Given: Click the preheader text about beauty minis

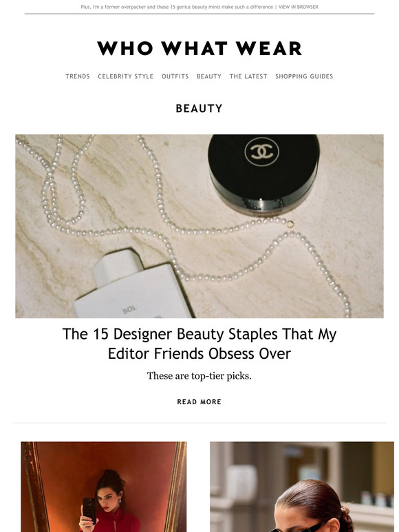Looking at the screenshot, I should tap(177, 7).
